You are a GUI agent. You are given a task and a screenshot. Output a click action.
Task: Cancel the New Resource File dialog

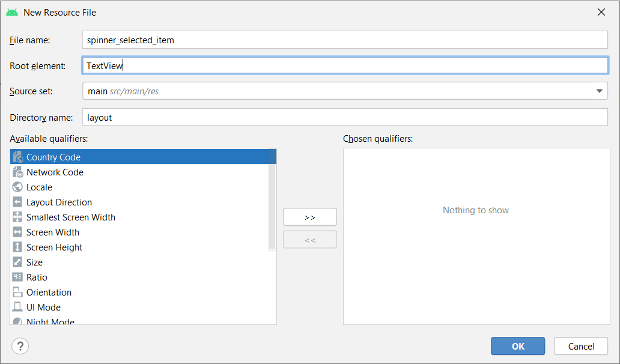(581, 346)
